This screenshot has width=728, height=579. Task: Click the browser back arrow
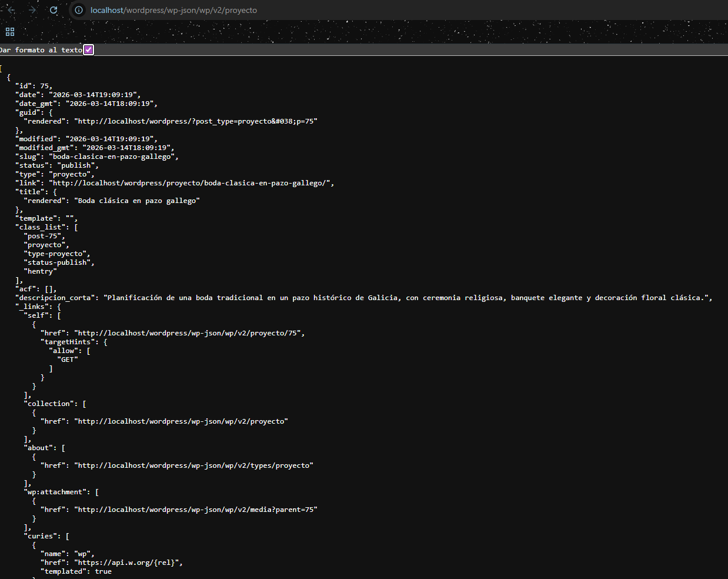[x=11, y=10]
